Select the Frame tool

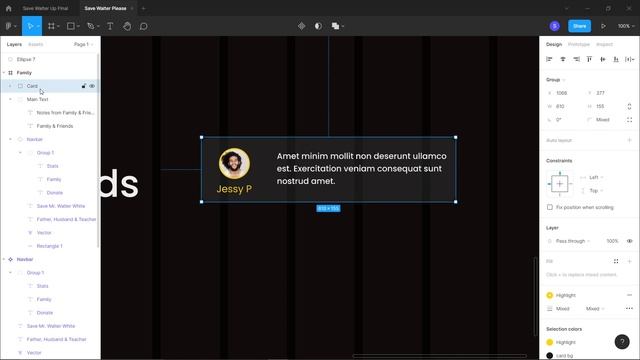(x=51, y=26)
